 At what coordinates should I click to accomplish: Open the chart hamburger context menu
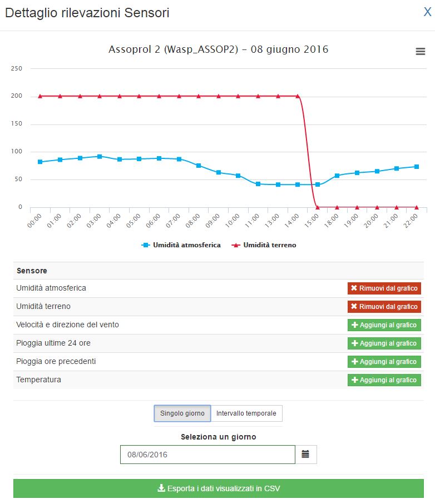coord(420,52)
